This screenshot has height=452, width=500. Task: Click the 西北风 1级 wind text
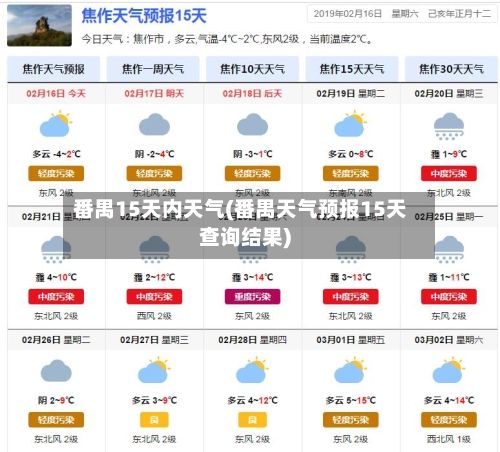[449, 439]
